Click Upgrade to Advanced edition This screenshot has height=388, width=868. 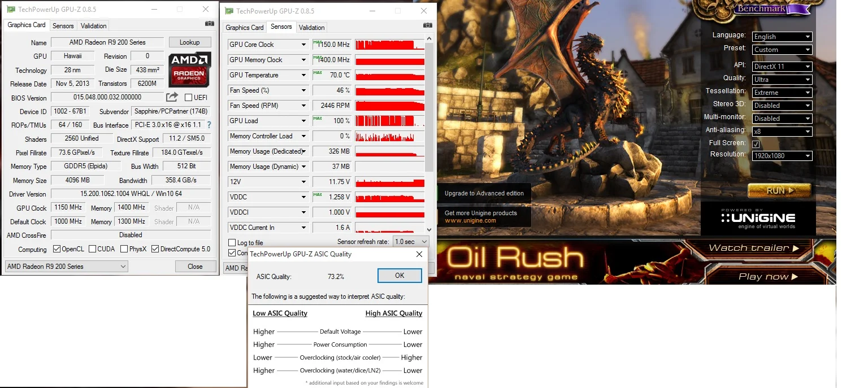pos(484,193)
